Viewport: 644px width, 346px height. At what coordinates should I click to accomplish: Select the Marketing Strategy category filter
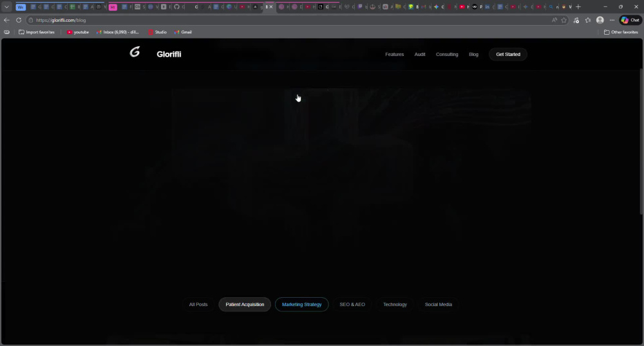coord(302,305)
